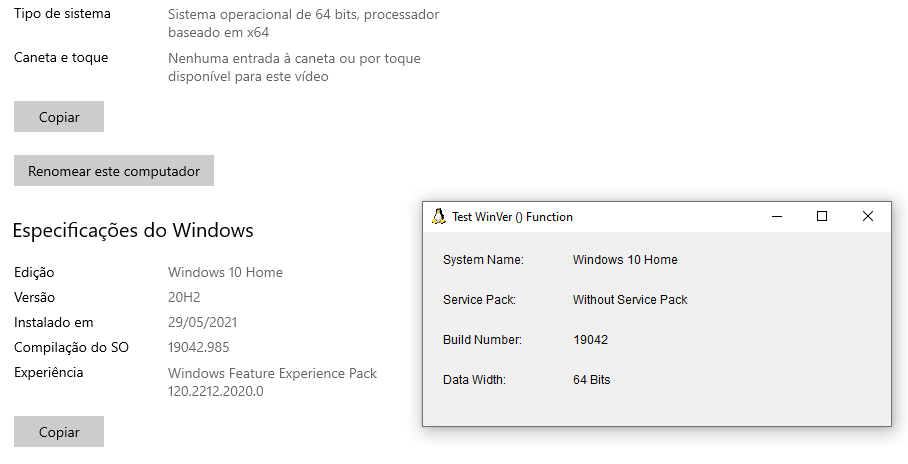Click the Especificações do Windows heading
Viewport: 908px width, 464px height.
click(133, 230)
